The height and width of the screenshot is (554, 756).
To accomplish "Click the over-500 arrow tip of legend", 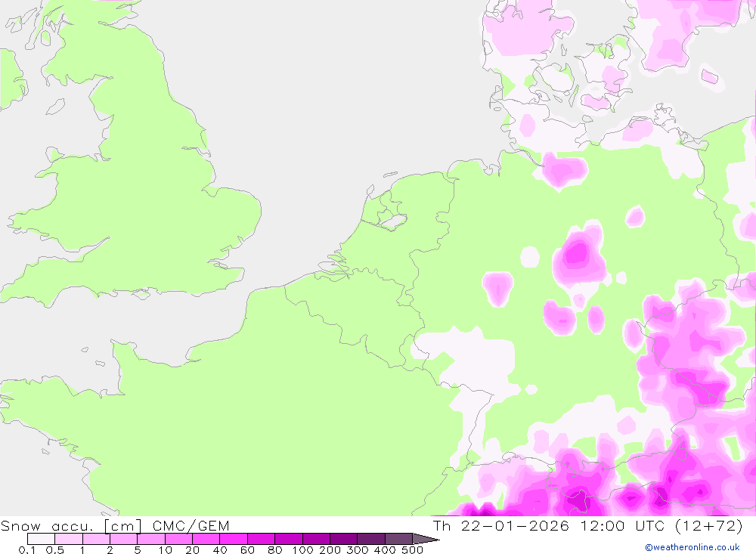I will 426,539.
